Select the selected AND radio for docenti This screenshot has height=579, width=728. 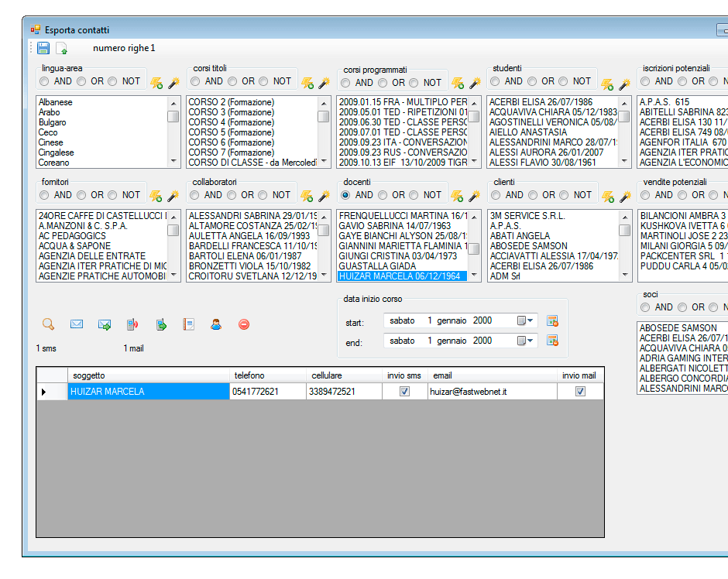345,195
